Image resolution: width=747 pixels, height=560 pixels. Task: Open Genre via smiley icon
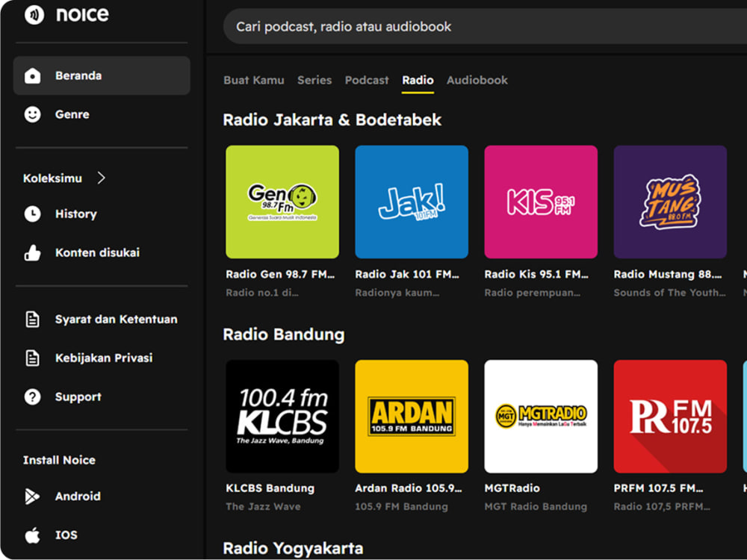32,114
